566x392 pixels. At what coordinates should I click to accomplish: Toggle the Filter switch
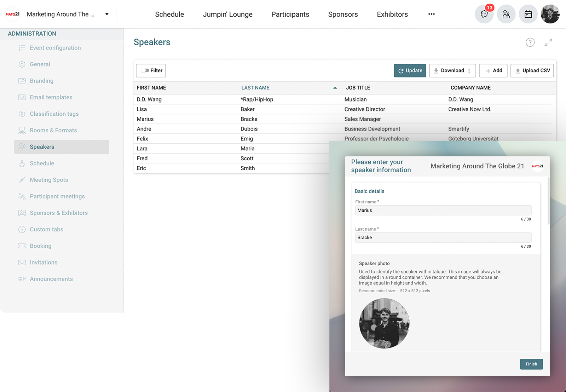(x=145, y=70)
